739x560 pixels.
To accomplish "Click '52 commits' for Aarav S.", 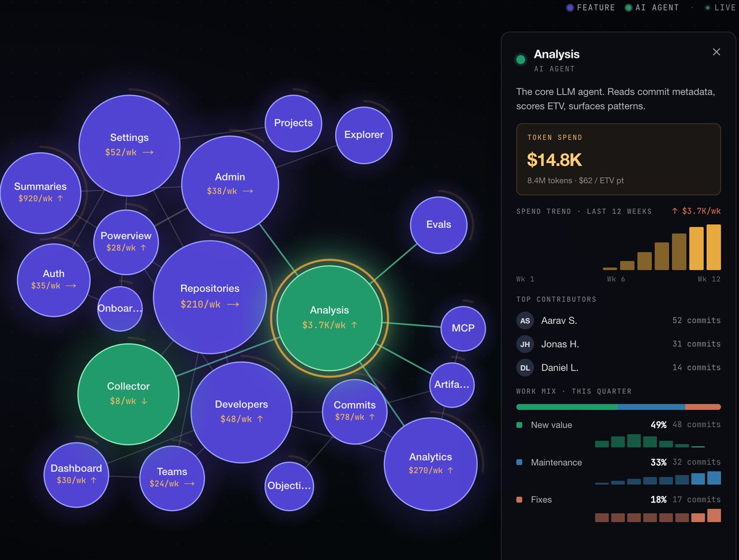I will [697, 321].
